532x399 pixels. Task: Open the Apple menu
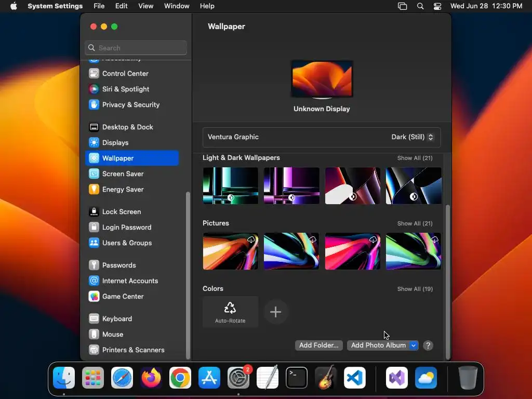pyautogui.click(x=14, y=6)
